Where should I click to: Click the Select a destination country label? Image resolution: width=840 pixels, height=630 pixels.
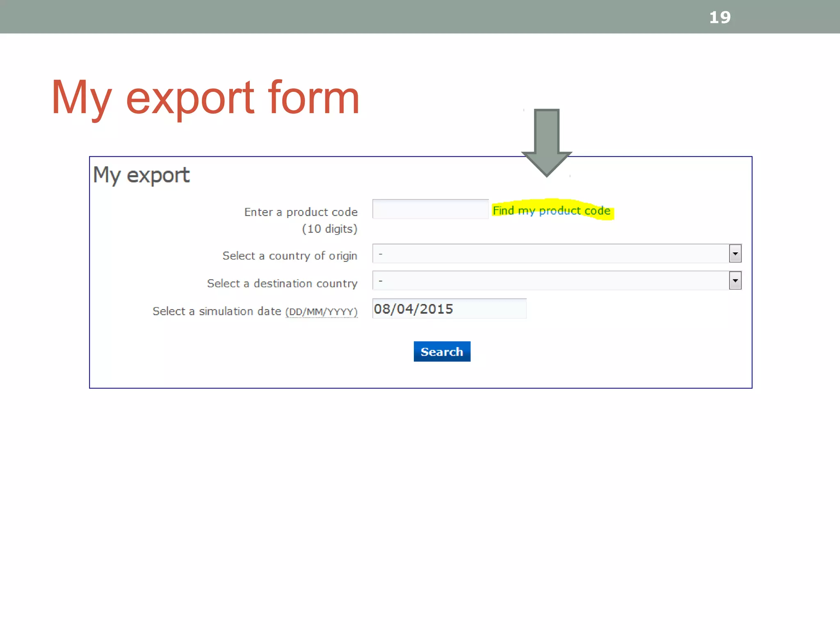(282, 283)
